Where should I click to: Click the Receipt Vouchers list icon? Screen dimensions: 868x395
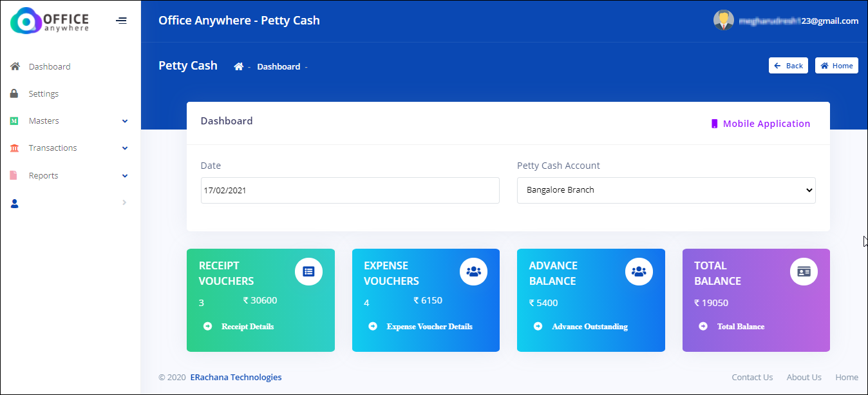(x=308, y=272)
